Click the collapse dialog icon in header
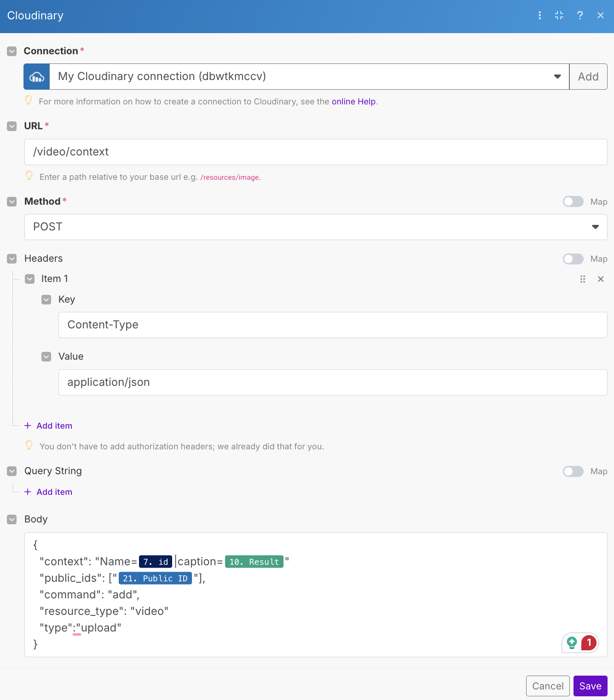Image resolution: width=614 pixels, height=700 pixels. (559, 16)
